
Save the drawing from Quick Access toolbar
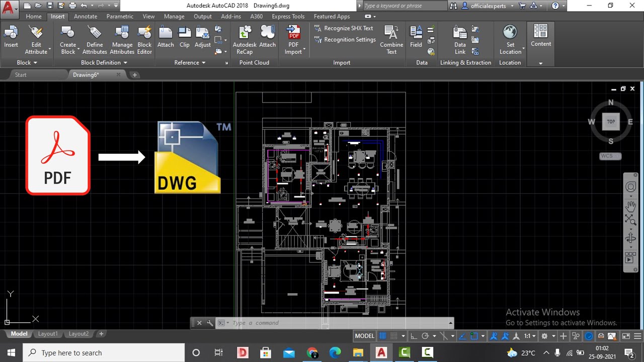49,6
